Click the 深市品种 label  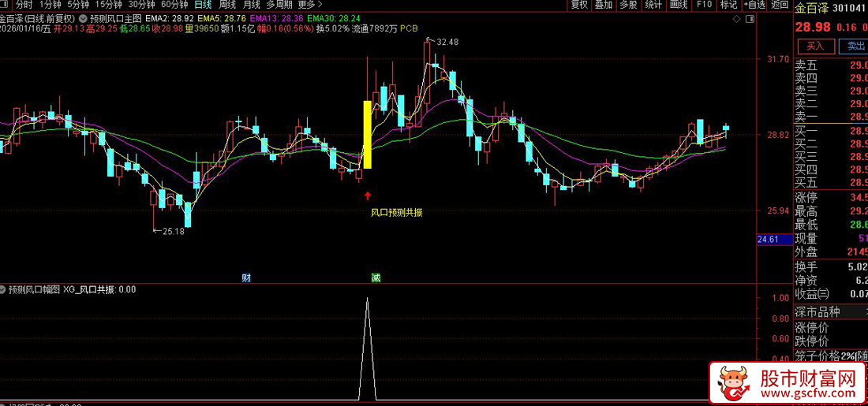coord(817,312)
